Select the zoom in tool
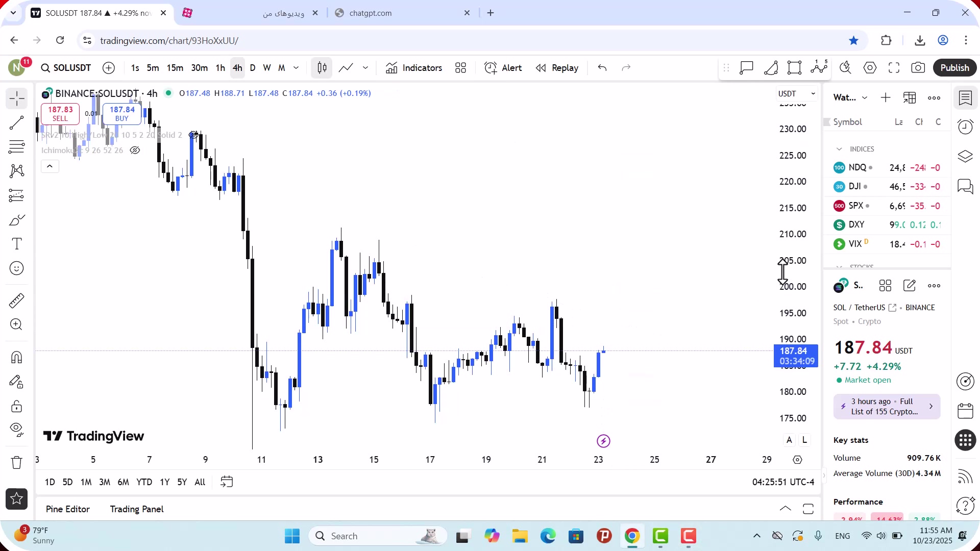The width and height of the screenshot is (980, 551). click(x=17, y=324)
